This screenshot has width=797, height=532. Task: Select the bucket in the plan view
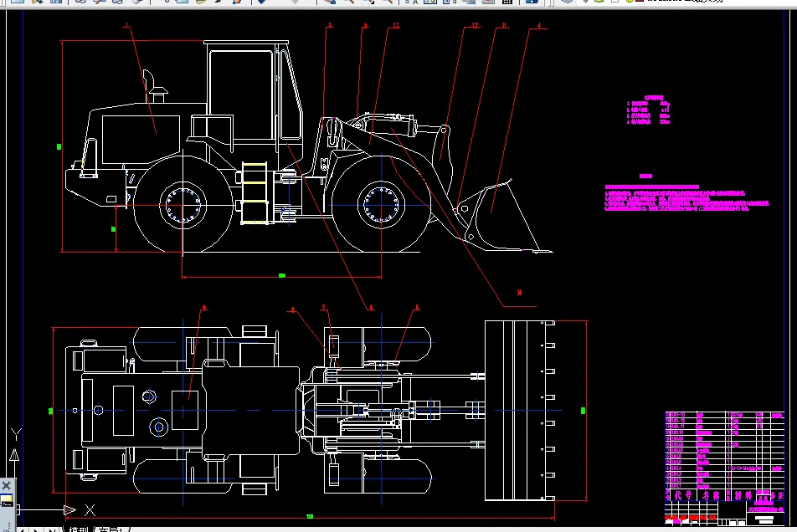coord(519,410)
